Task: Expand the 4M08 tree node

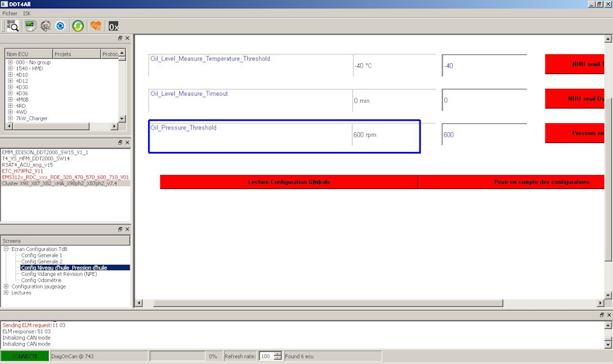Action: point(10,100)
